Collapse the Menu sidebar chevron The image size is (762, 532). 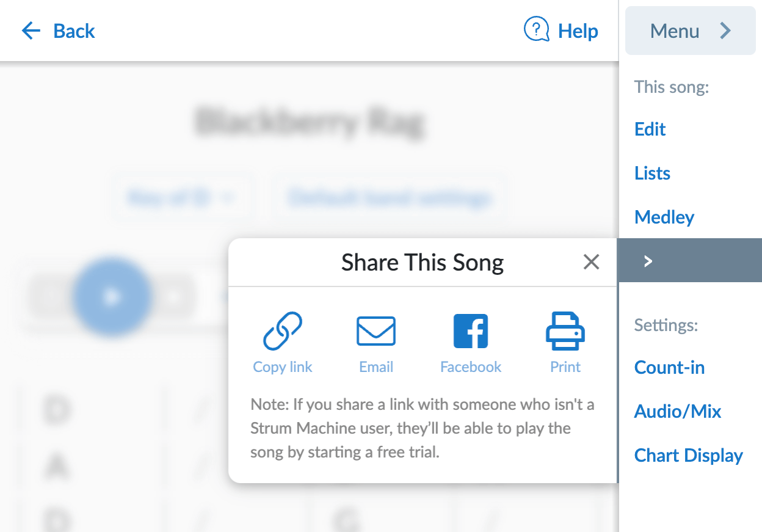[x=725, y=31]
